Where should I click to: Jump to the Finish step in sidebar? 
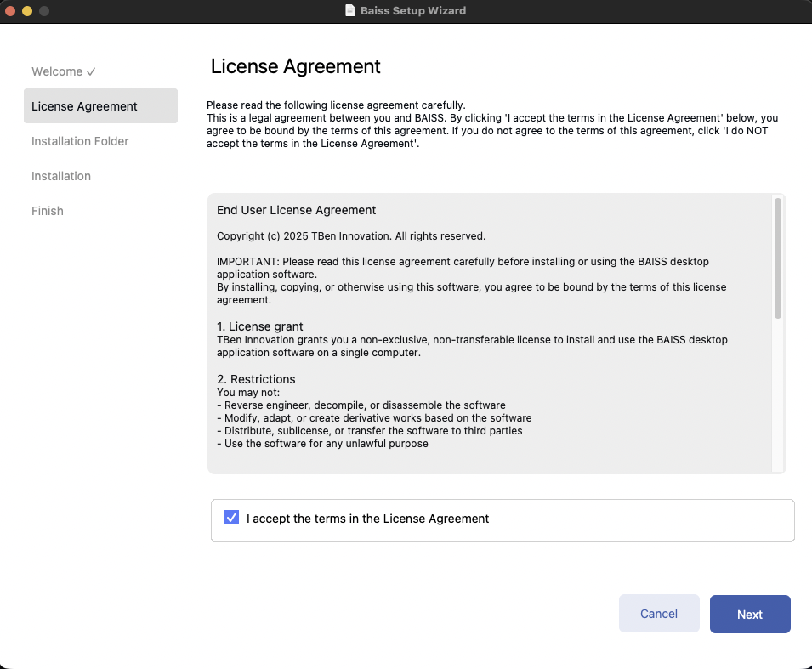tap(48, 211)
